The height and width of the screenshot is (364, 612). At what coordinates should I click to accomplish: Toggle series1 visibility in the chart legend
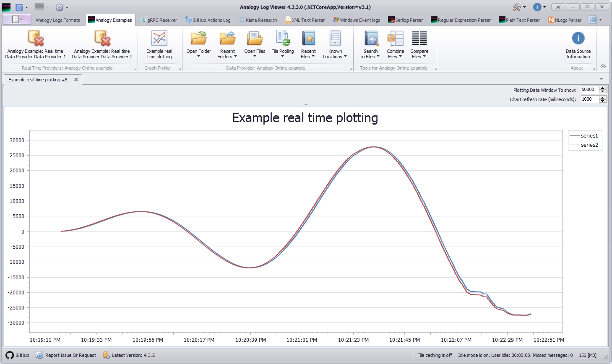point(589,135)
